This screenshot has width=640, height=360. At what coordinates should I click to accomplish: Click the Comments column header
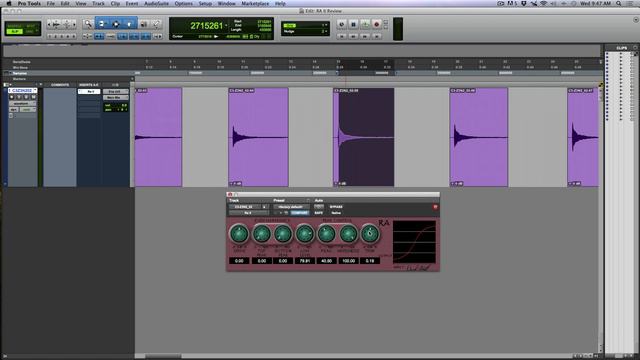60,85
